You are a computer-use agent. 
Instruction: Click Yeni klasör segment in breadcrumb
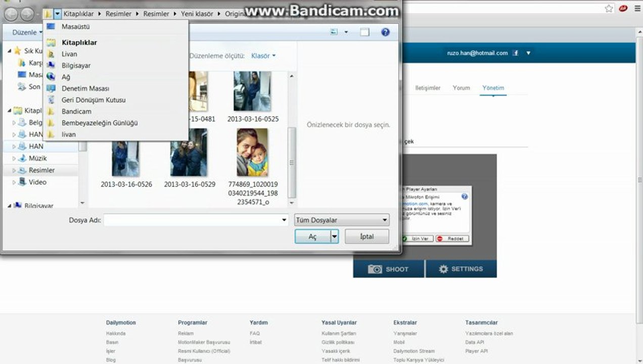pyautogui.click(x=197, y=14)
